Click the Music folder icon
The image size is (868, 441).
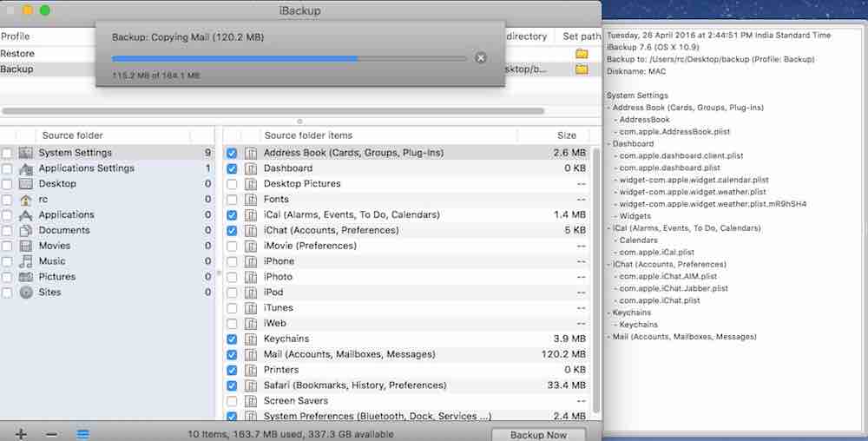tap(25, 261)
